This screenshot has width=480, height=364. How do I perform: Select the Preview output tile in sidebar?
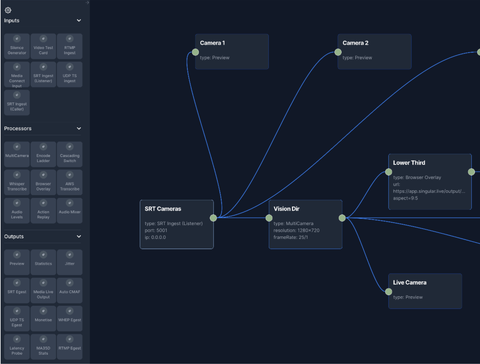(17, 262)
